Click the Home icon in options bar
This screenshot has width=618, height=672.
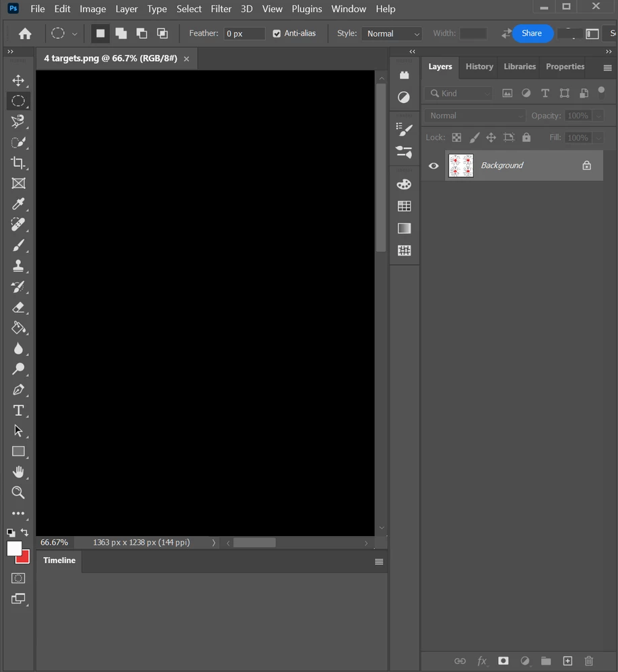click(25, 34)
